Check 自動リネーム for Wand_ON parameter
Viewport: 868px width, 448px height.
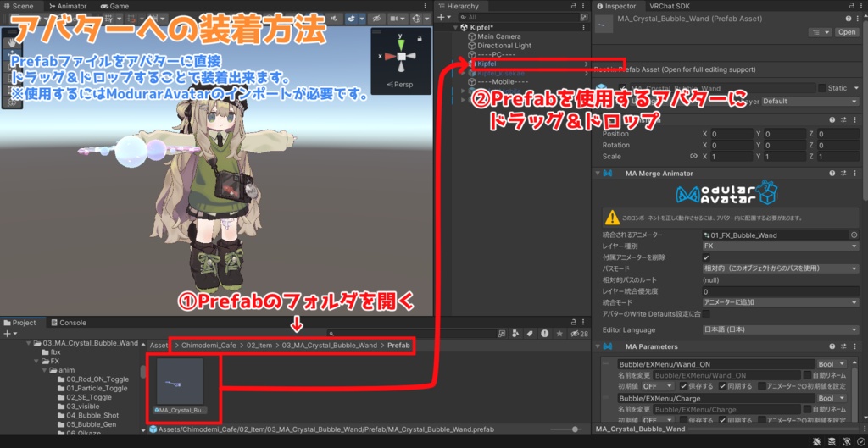coord(807,375)
